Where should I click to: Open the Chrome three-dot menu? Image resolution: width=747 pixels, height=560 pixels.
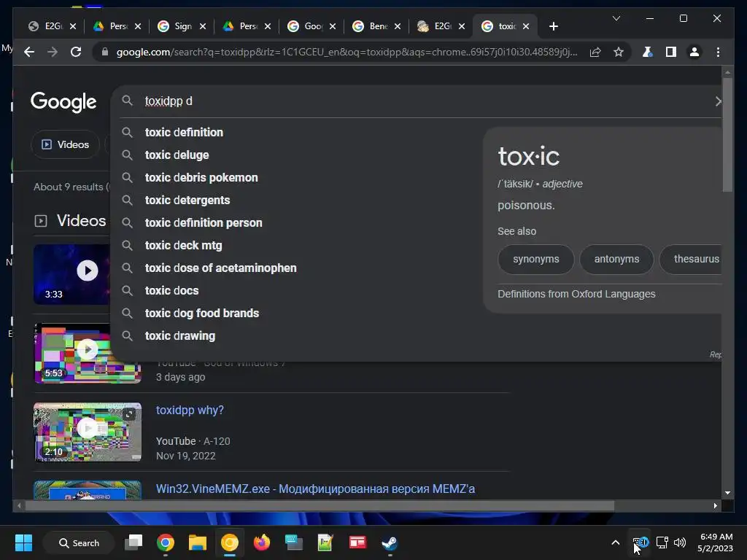[718, 52]
